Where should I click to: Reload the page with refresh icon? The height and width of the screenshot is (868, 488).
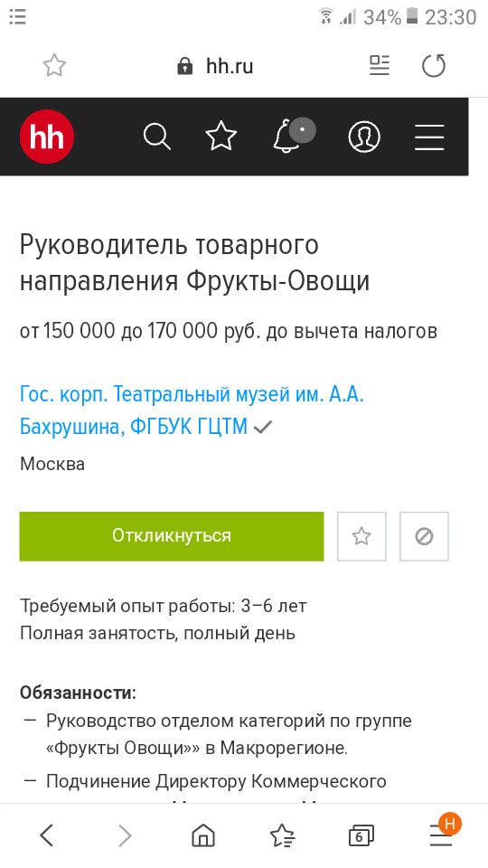(x=433, y=66)
